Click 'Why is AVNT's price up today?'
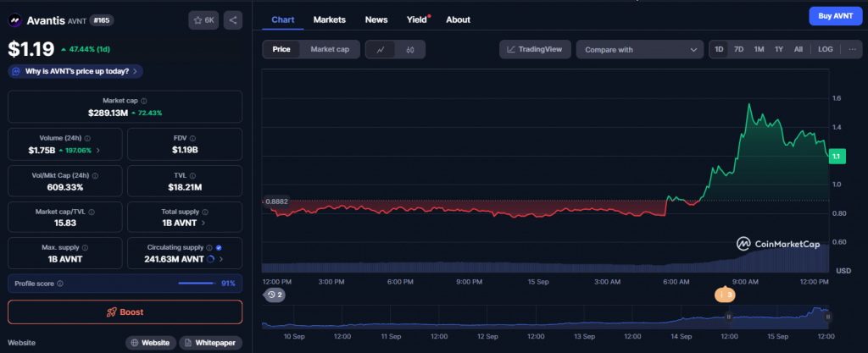The height and width of the screenshot is (353, 868). 75,71
